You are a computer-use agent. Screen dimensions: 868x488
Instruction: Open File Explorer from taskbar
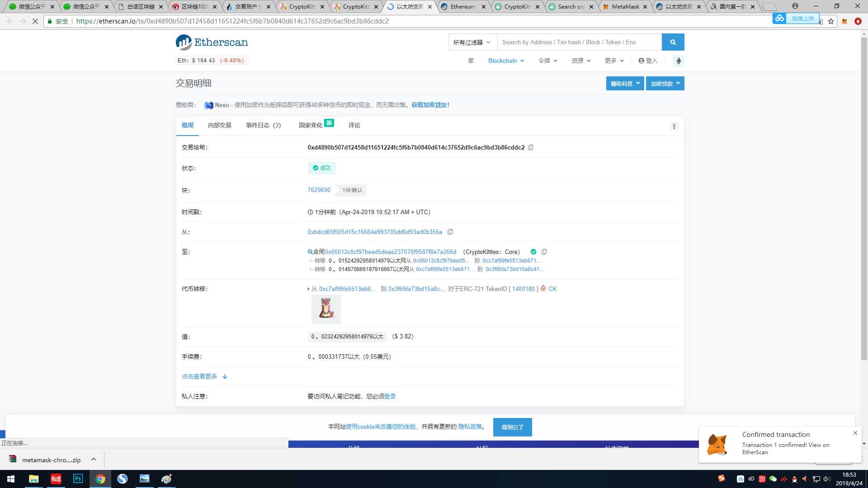[33, 479]
